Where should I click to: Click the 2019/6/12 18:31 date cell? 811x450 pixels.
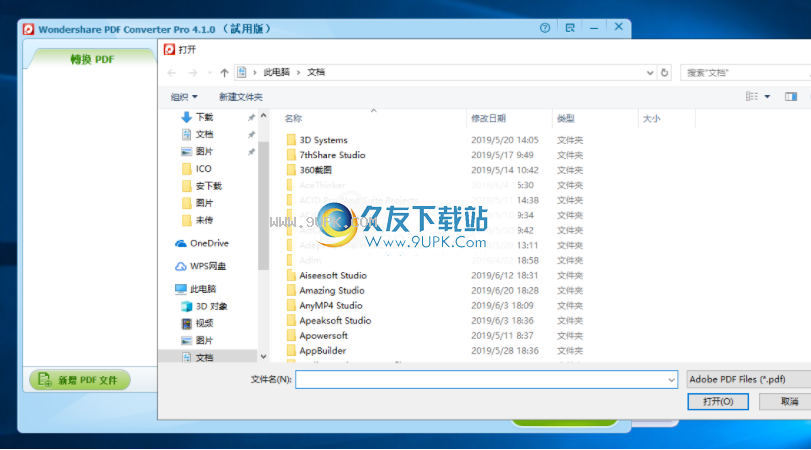504,276
